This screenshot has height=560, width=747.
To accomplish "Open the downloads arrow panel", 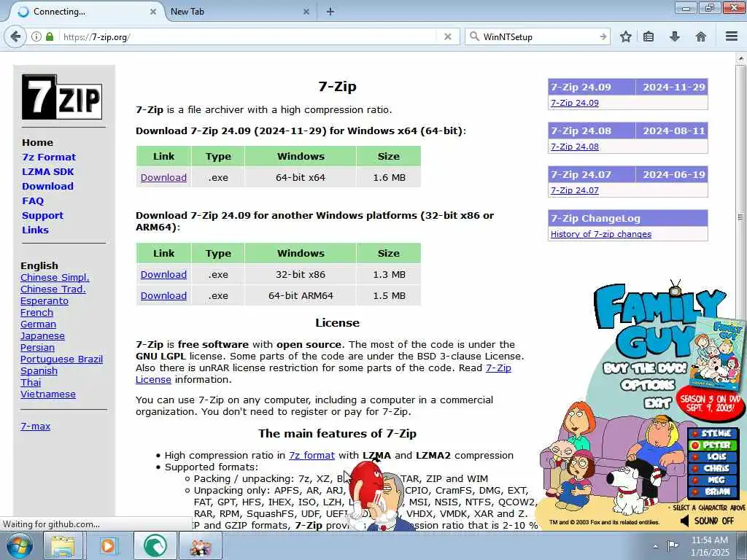I will click(x=675, y=36).
